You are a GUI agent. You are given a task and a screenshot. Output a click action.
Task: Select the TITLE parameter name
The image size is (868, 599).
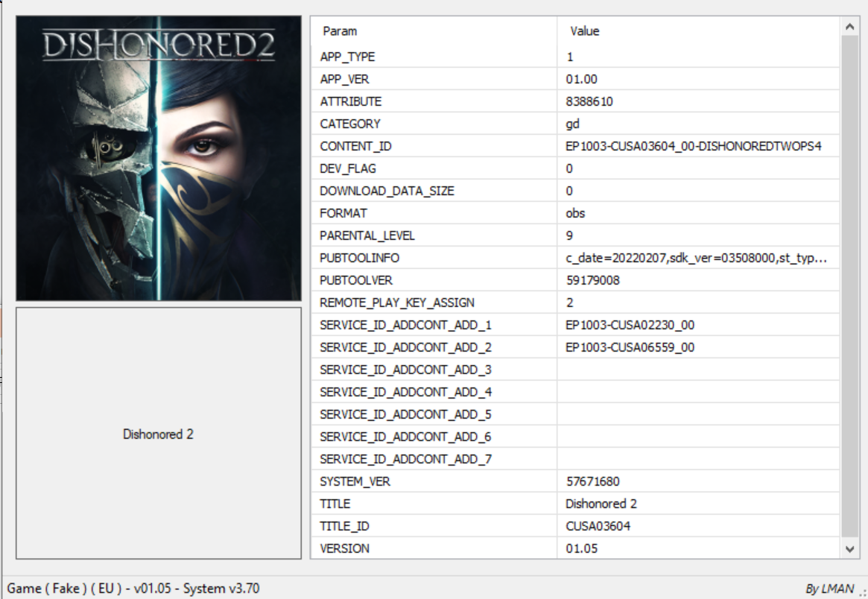335,504
